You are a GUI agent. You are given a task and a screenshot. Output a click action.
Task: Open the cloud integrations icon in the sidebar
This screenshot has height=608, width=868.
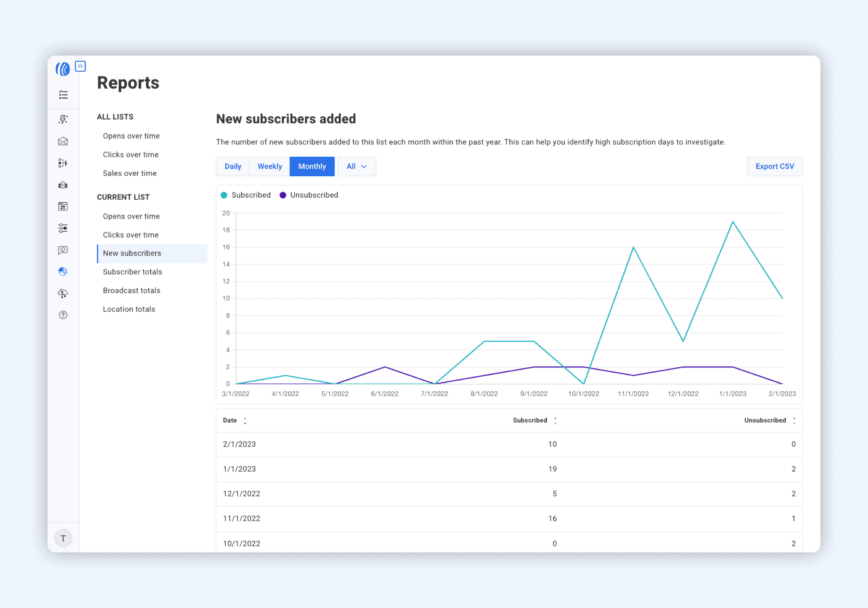pos(63,293)
